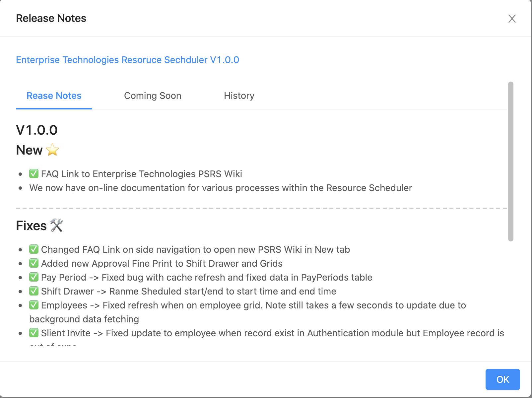Viewport: 532px width, 398px height.
Task: Open the History tab
Action: (x=239, y=96)
